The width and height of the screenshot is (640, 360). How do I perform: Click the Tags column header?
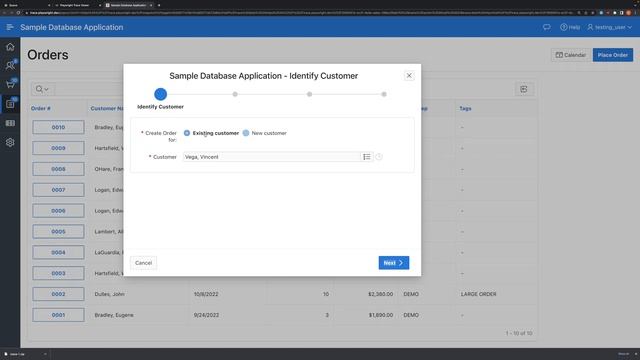click(x=465, y=108)
